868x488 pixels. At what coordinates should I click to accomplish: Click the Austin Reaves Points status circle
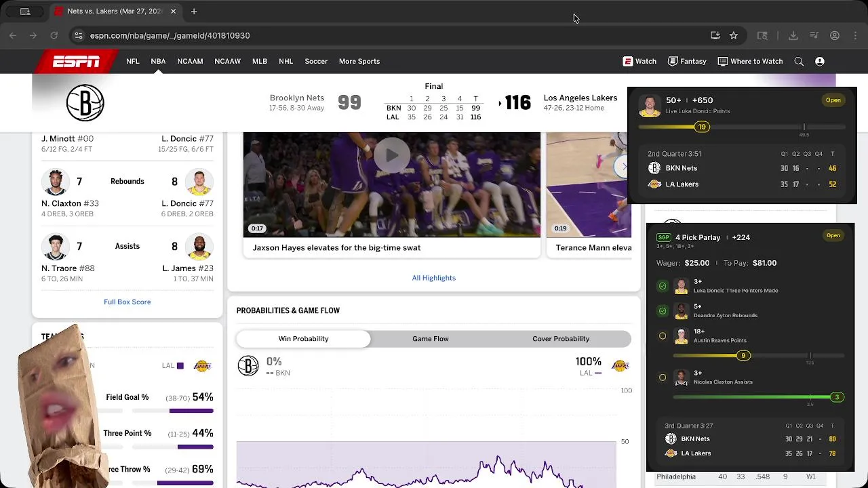click(x=663, y=336)
